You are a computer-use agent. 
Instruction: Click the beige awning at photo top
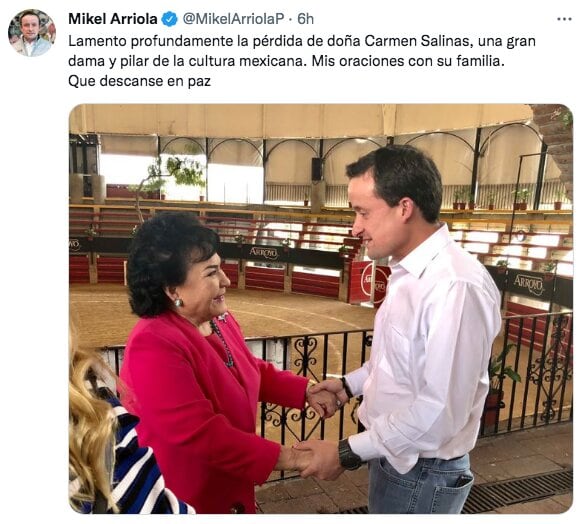[x=299, y=120]
